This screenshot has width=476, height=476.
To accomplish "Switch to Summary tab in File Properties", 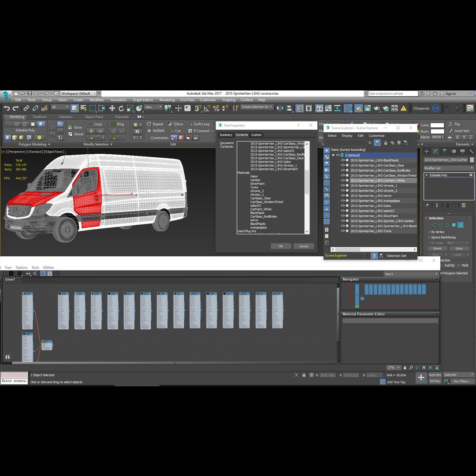I will tap(226, 135).
